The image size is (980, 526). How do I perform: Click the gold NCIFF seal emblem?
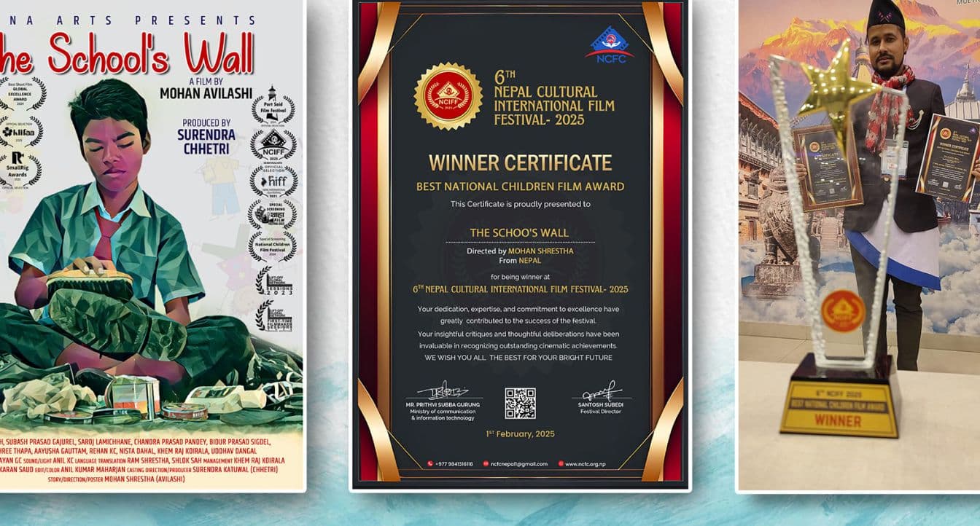(x=448, y=96)
